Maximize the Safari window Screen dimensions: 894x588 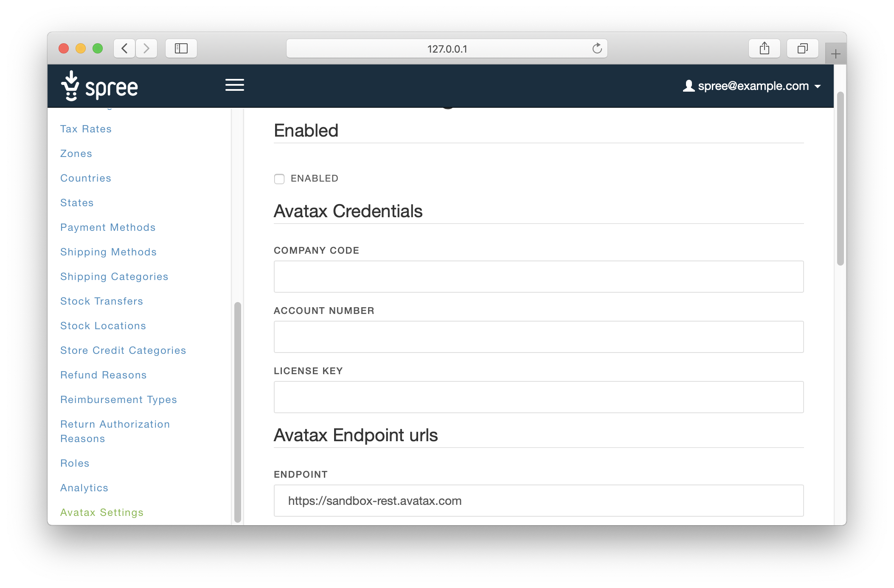tap(98, 48)
